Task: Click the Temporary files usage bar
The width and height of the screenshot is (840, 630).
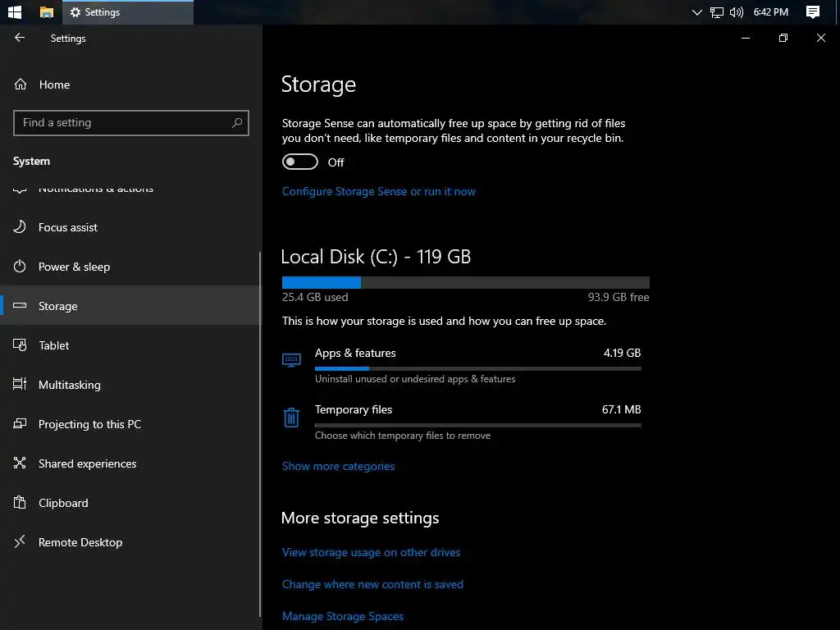Action: pos(478,426)
